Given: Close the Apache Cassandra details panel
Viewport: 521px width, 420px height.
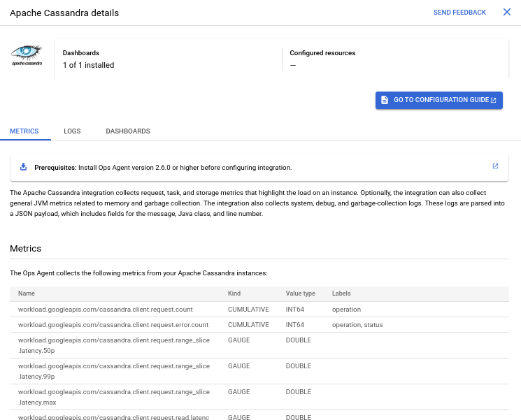Looking at the screenshot, I should point(507,13).
